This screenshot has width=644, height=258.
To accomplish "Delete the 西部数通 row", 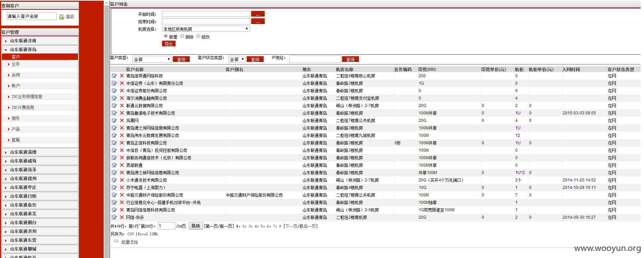I will tap(122, 165).
